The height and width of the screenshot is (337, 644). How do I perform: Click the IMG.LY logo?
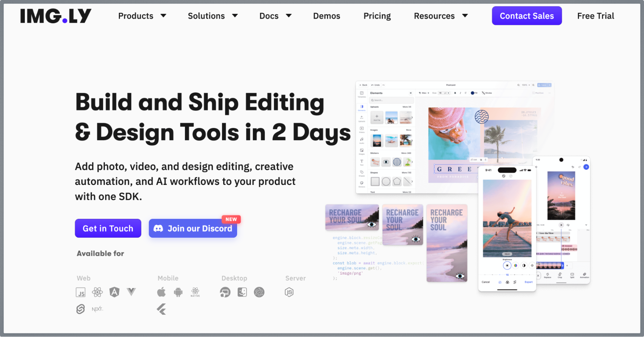point(56,16)
